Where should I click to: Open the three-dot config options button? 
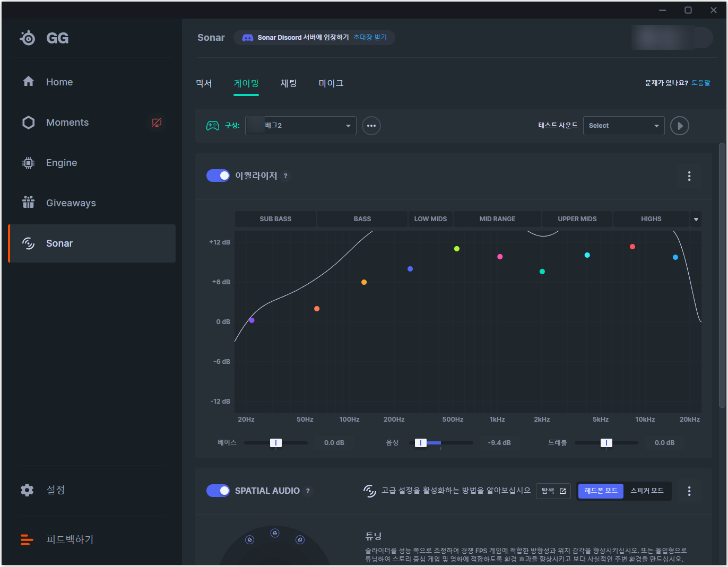(371, 126)
